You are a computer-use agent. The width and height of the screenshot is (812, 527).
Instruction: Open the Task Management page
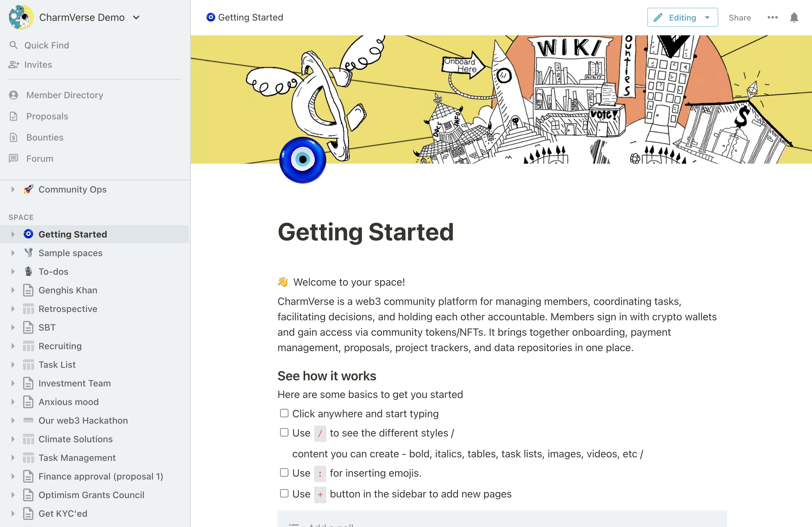click(x=77, y=457)
